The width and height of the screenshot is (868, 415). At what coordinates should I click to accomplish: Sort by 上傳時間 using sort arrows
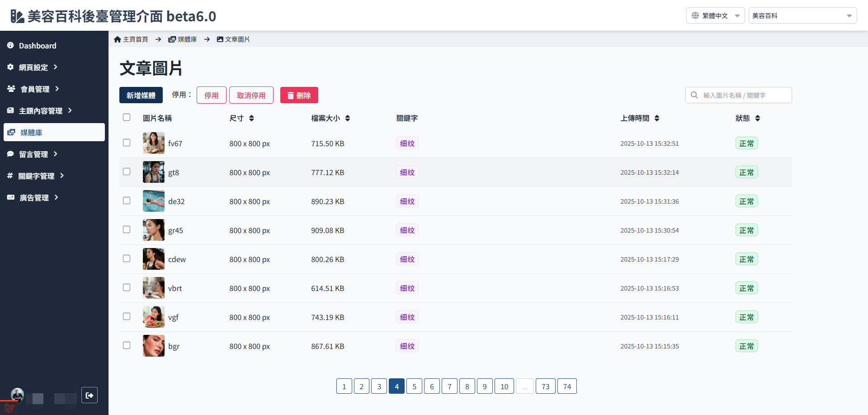[657, 118]
